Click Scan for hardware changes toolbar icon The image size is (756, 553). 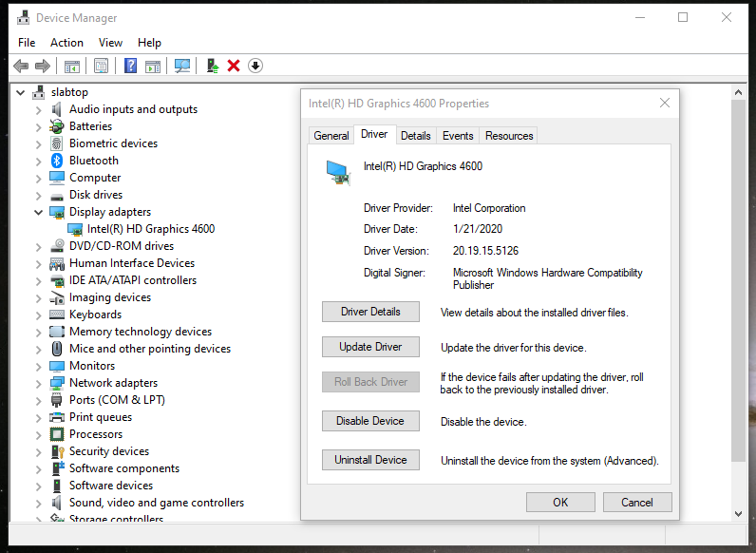182,66
